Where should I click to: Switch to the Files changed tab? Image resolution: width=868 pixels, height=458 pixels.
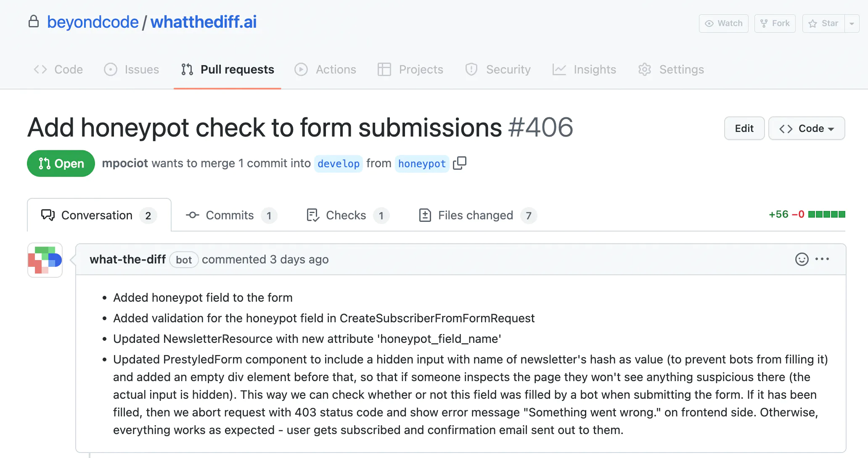[x=478, y=215]
